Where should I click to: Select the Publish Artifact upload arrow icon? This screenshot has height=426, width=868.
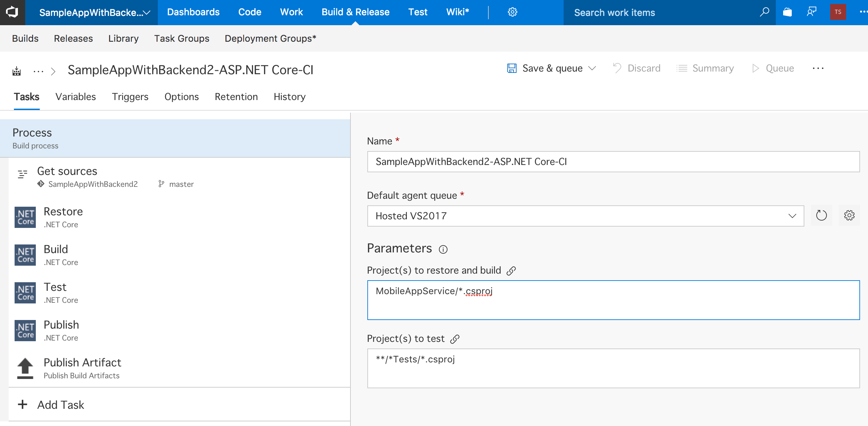point(25,368)
